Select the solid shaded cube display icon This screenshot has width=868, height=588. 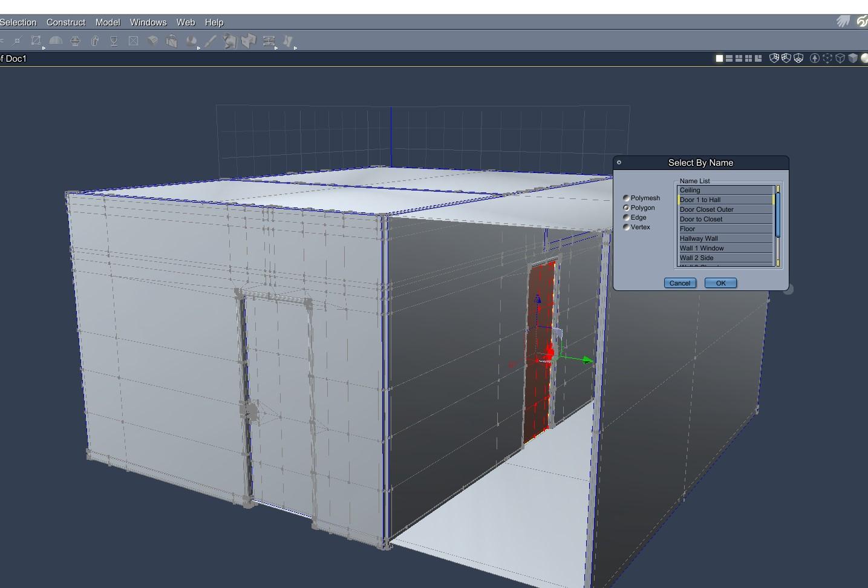point(853,58)
